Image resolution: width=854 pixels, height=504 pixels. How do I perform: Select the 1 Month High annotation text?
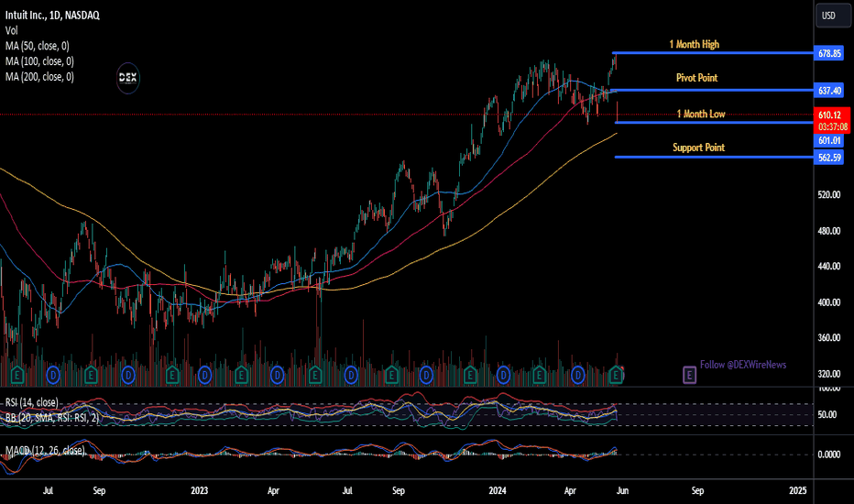694,44
